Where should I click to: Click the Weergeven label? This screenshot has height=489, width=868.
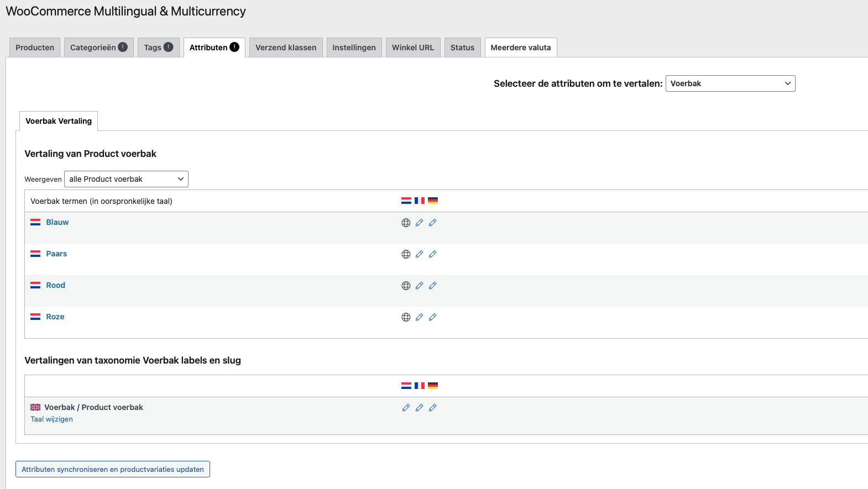(x=43, y=180)
